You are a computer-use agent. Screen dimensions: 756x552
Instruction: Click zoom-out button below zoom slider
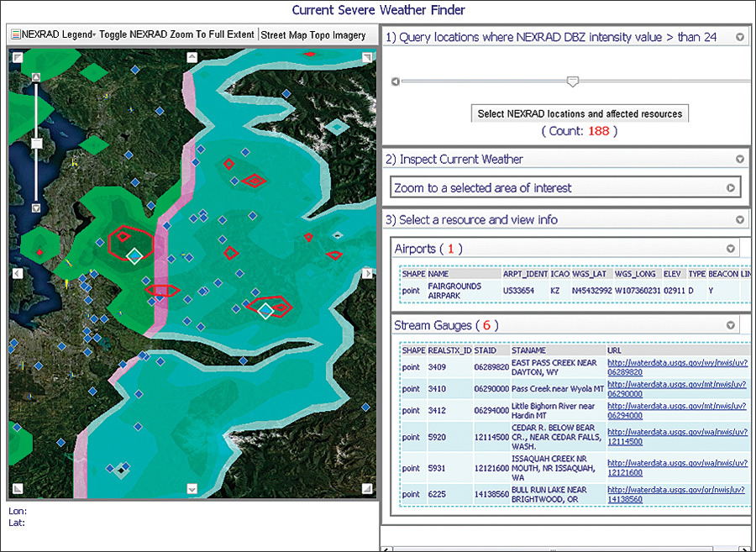[36, 208]
